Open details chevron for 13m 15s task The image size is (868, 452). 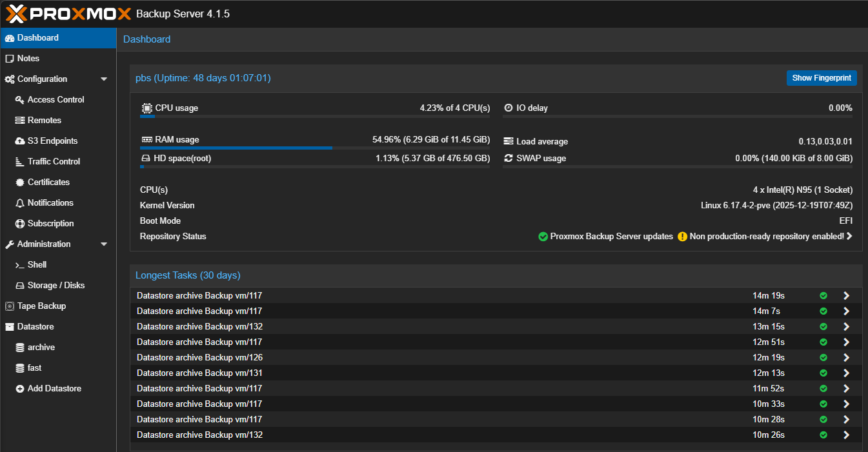(846, 327)
